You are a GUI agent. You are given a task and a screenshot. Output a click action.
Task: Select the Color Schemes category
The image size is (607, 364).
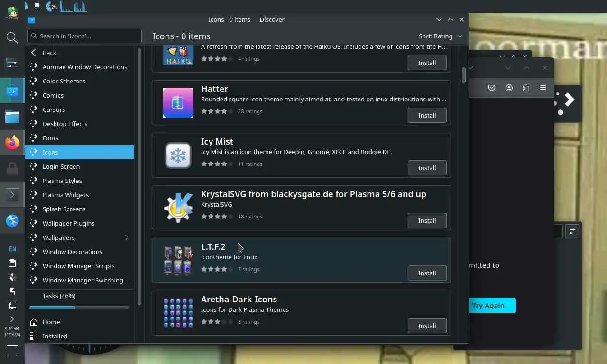[80, 81]
